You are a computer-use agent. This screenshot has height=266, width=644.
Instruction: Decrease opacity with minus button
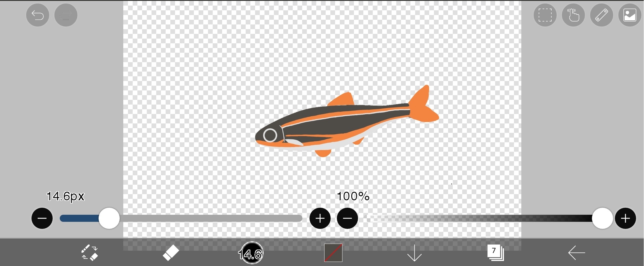pyautogui.click(x=347, y=218)
